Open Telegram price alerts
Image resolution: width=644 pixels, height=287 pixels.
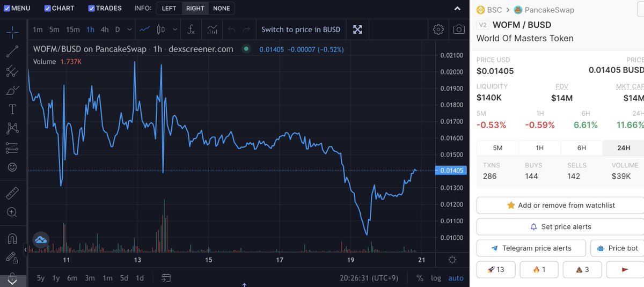click(531, 248)
